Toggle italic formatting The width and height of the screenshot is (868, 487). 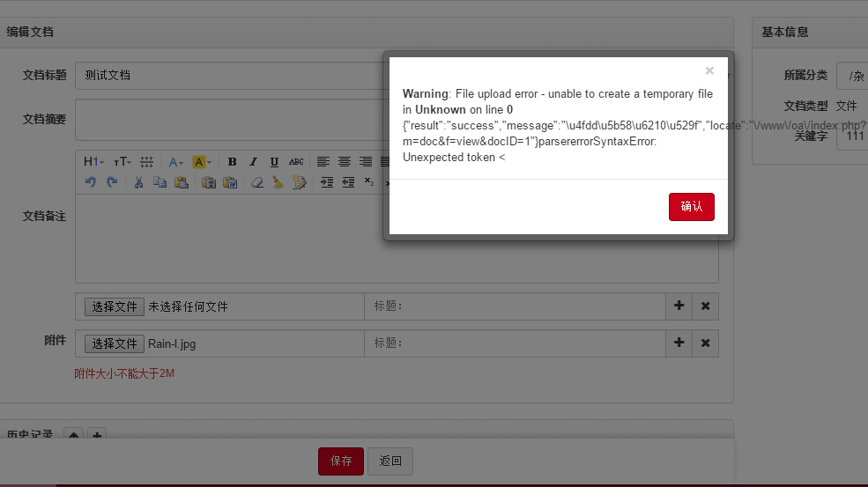[x=253, y=161]
